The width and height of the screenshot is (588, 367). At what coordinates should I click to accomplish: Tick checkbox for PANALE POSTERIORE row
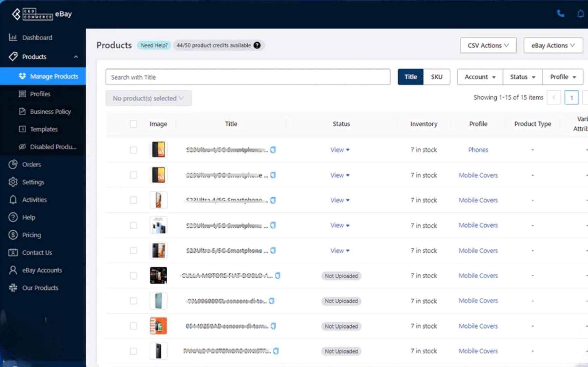(x=134, y=351)
